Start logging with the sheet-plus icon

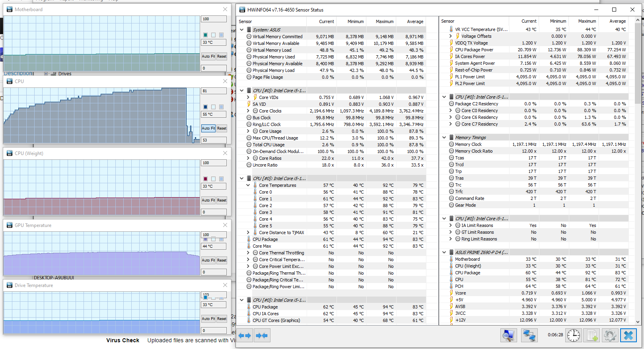pyautogui.click(x=592, y=335)
